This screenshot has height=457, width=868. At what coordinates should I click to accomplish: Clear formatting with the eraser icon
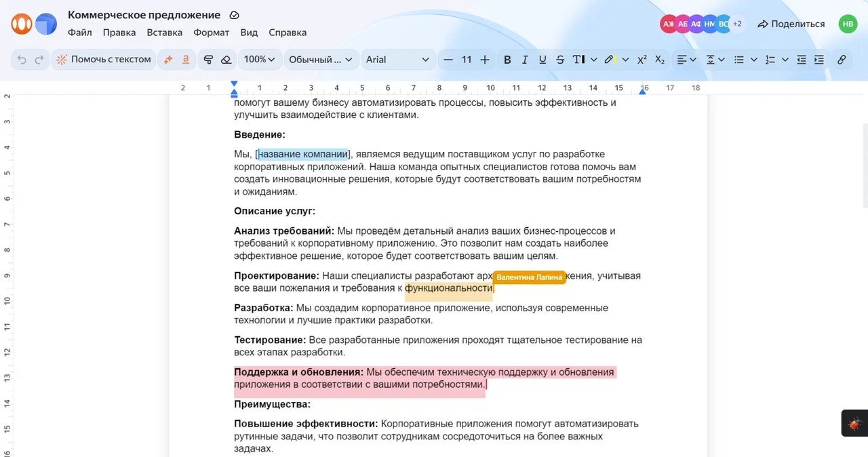point(226,60)
